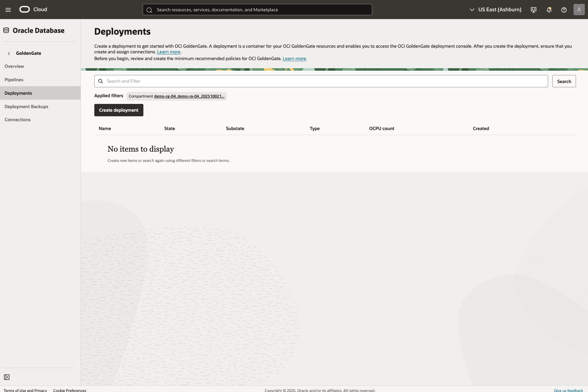588x392 pixels.
Task: Open Deployment Backups from sidebar
Action: (26, 106)
